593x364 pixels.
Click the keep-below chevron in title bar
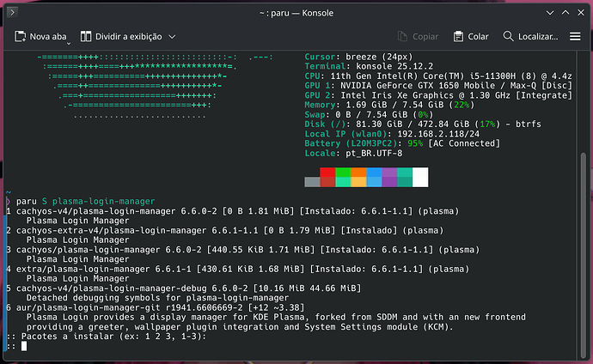pos(550,13)
